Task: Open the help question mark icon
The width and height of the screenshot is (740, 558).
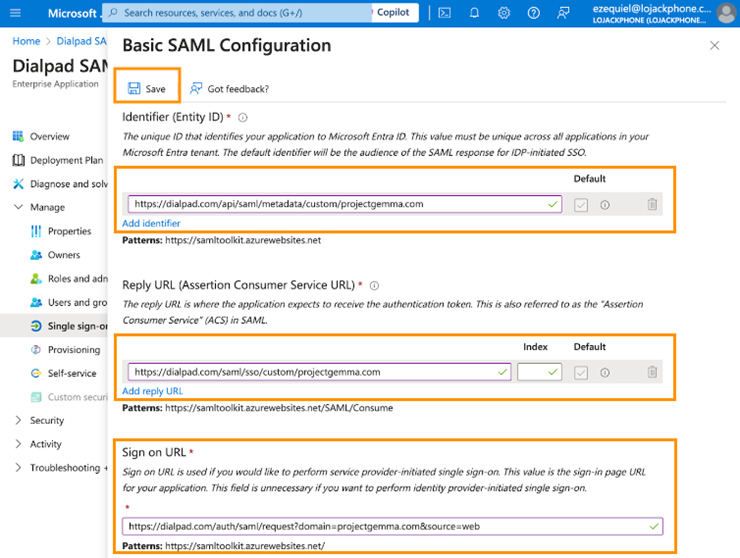Action: point(534,13)
